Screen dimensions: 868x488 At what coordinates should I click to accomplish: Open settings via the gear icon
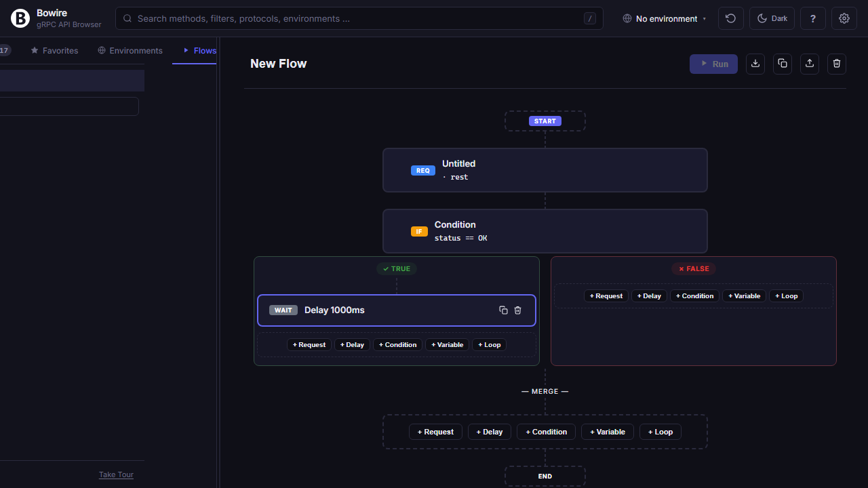click(x=844, y=18)
